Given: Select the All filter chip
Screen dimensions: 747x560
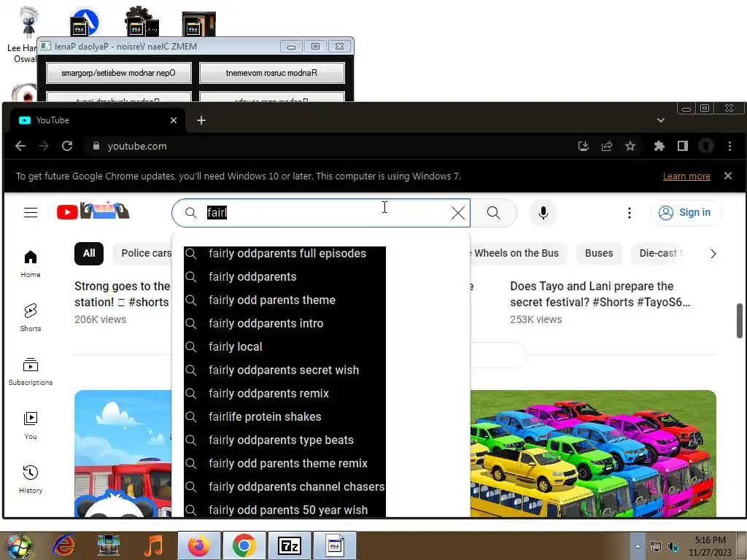Looking at the screenshot, I should [89, 253].
